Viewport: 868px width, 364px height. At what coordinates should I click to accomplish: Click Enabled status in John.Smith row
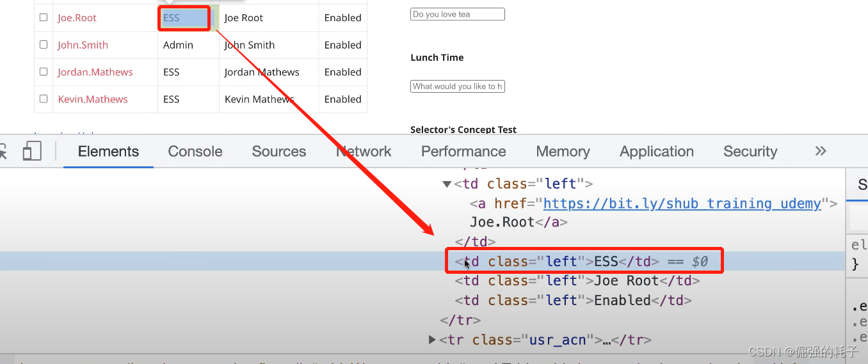pyautogui.click(x=343, y=45)
